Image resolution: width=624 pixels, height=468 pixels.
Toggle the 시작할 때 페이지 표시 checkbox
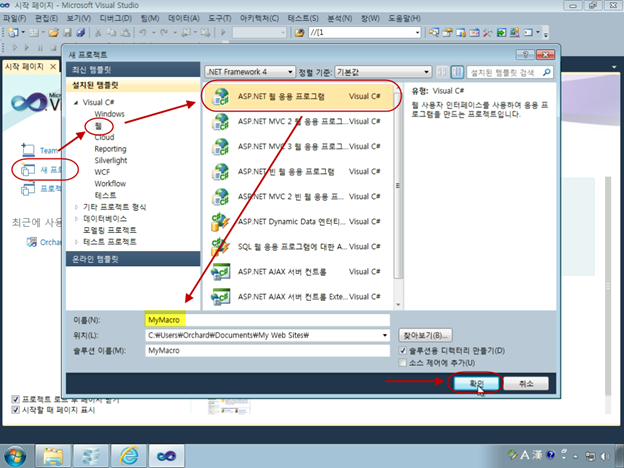pyautogui.click(x=16, y=410)
